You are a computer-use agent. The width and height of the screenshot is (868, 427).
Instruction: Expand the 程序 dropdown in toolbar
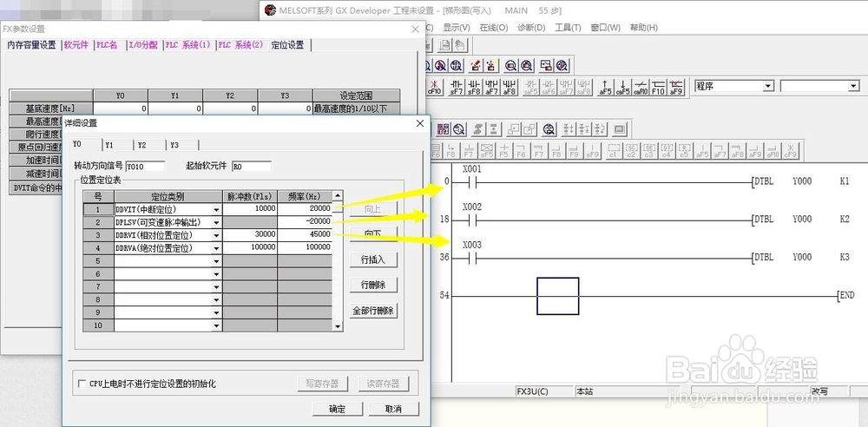point(768,87)
